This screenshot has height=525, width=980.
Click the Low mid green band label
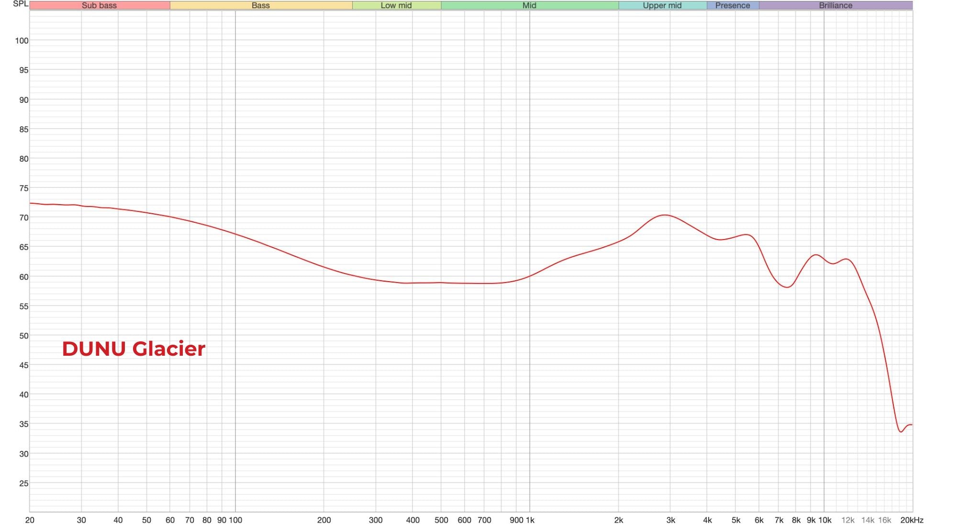[x=395, y=5]
